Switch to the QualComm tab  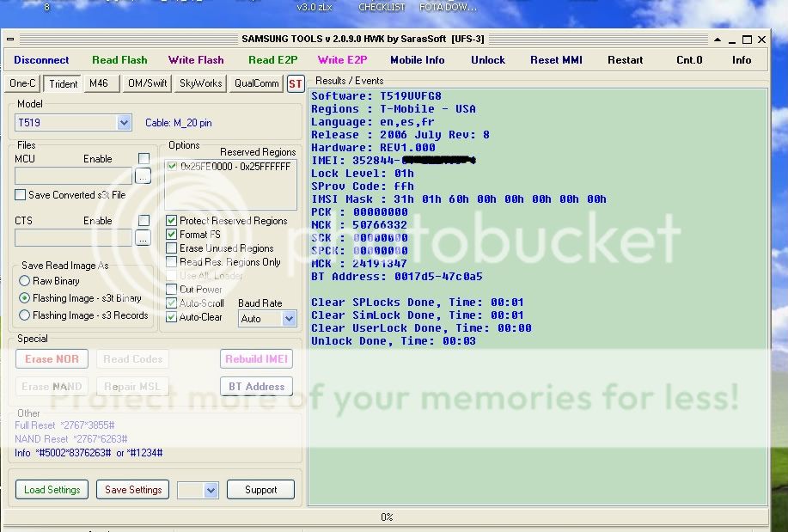pyautogui.click(x=256, y=83)
